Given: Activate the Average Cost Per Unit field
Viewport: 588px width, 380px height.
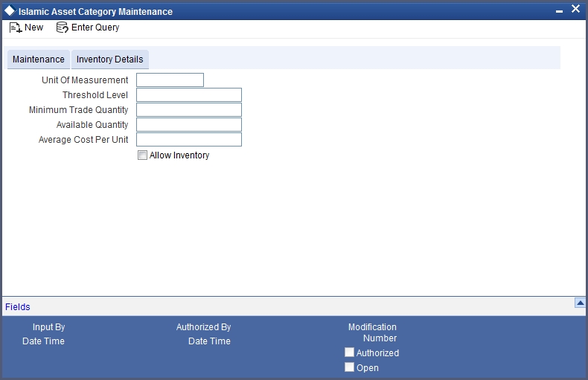Looking at the screenshot, I should click(x=189, y=139).
